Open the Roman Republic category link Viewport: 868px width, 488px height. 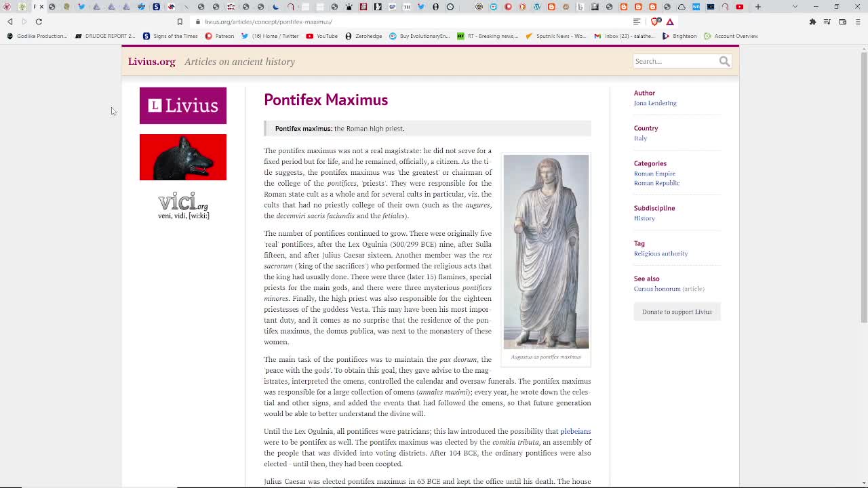pyautogui.click(x=656, y=183)
